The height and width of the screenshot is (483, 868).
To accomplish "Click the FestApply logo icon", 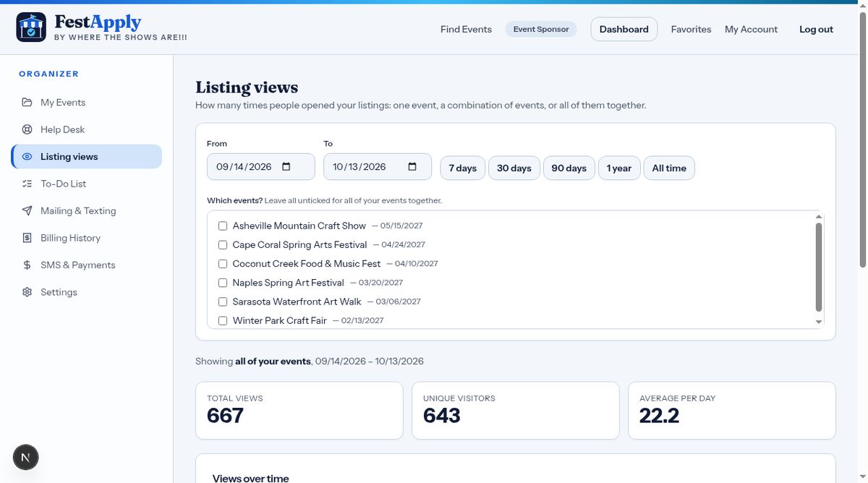I will tap(31, 27).
